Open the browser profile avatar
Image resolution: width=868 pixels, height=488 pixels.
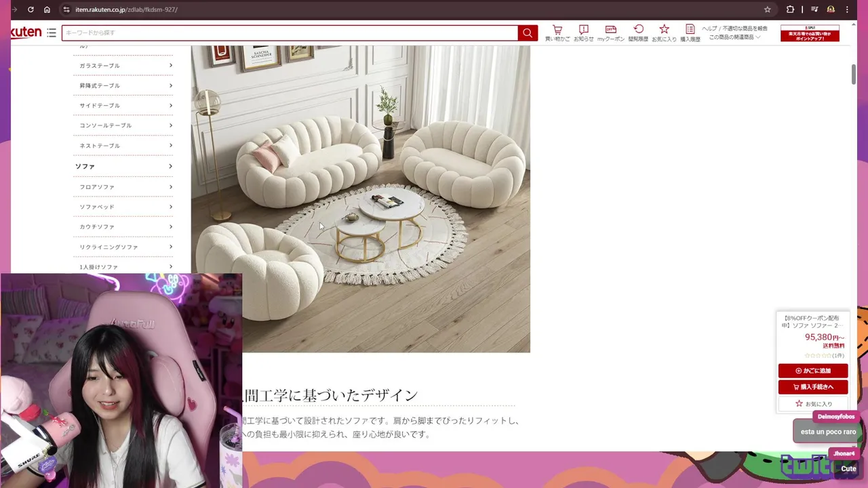coord(831,9)
